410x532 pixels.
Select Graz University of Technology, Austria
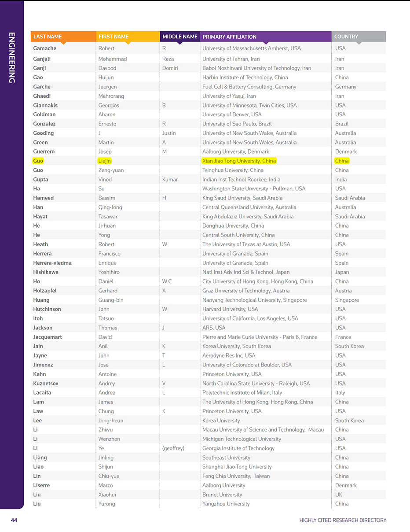pyautogui.click(x=246, y=291)
